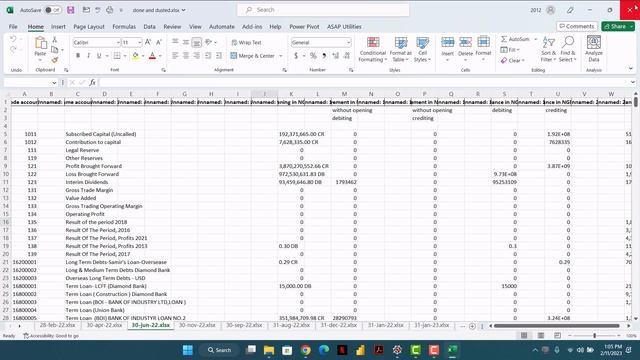
Task: Click the Format Painter brush icon
Action: click(x=55, y=60)
